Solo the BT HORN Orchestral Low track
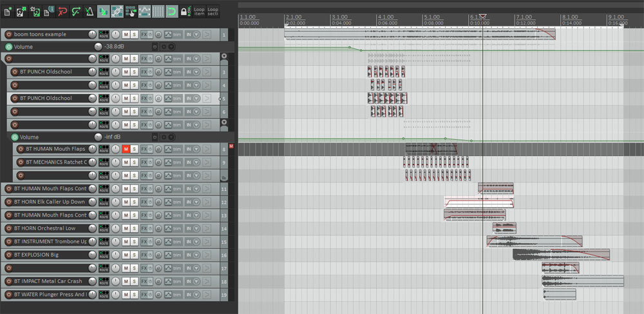644x314 pixels. [135, 228]
